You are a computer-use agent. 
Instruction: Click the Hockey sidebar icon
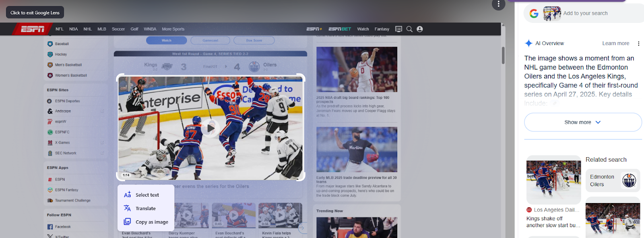50,54
